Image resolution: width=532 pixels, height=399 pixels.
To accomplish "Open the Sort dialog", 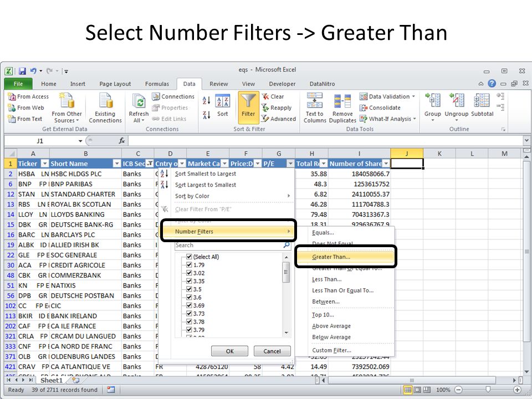I will [x=223, y=105].
